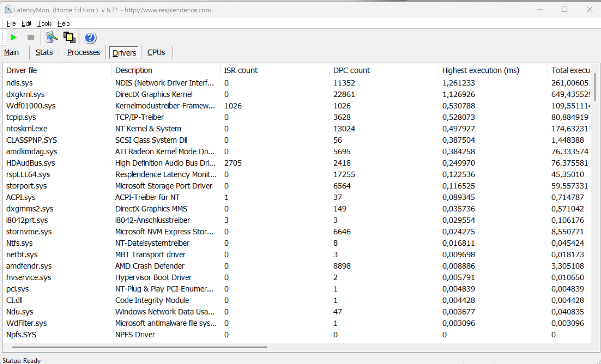Switch to the Main tab
Viewport: 601px width, 364px height.
click(11, 52)
